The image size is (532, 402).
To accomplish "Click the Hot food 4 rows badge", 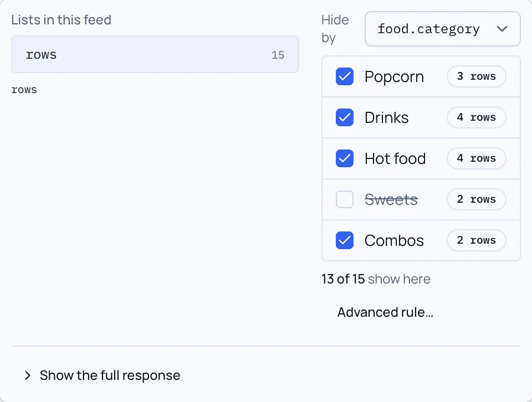I will tap(477, 158).
